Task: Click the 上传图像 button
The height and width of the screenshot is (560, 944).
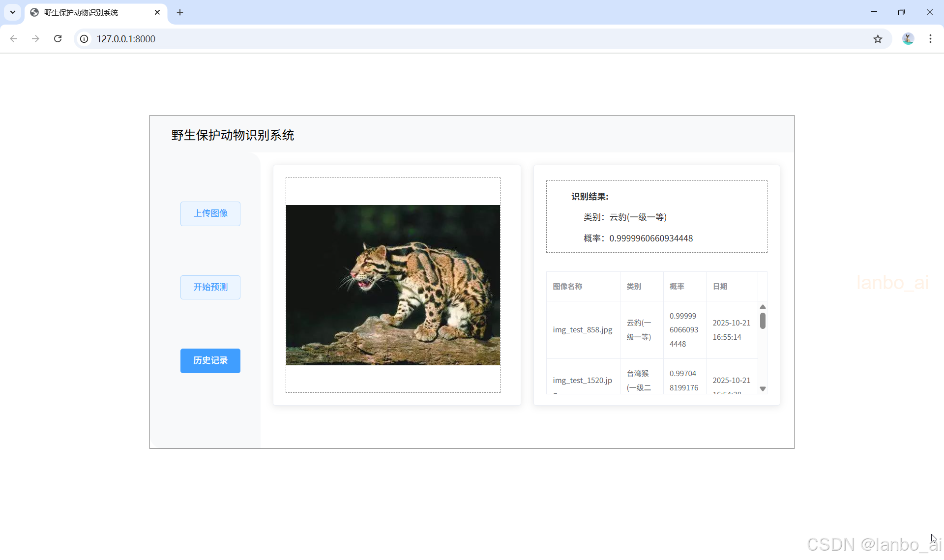Action: [x=210, y=213]
